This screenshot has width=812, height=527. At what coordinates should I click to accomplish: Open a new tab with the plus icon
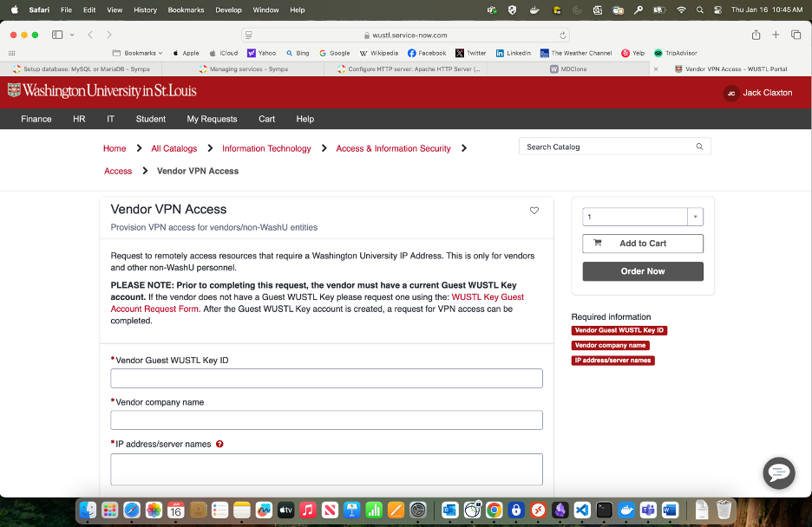coord(776,35)
